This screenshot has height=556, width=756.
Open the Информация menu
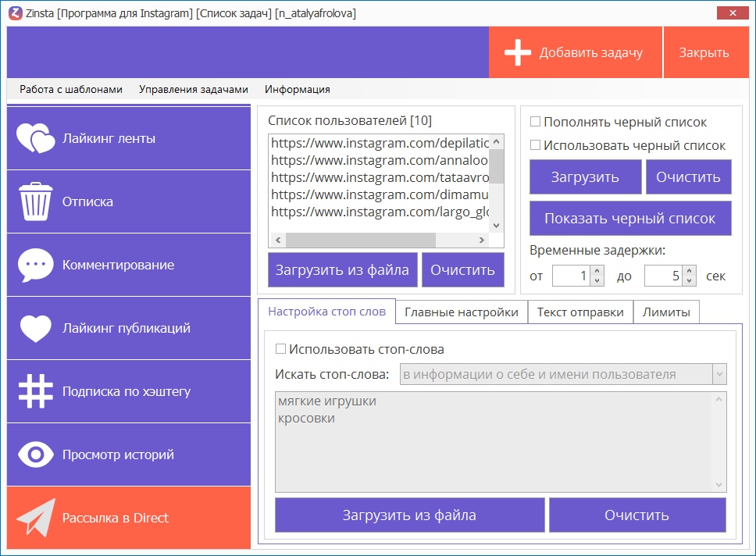pyautogui.click(x=297, y=89)
